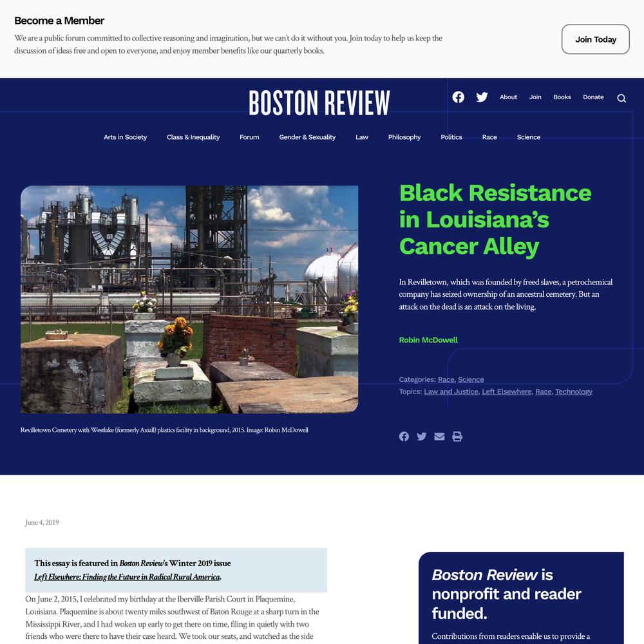The image size is (644, 644).
Task: Open the Books page
Action: click(x=562, y=97)
